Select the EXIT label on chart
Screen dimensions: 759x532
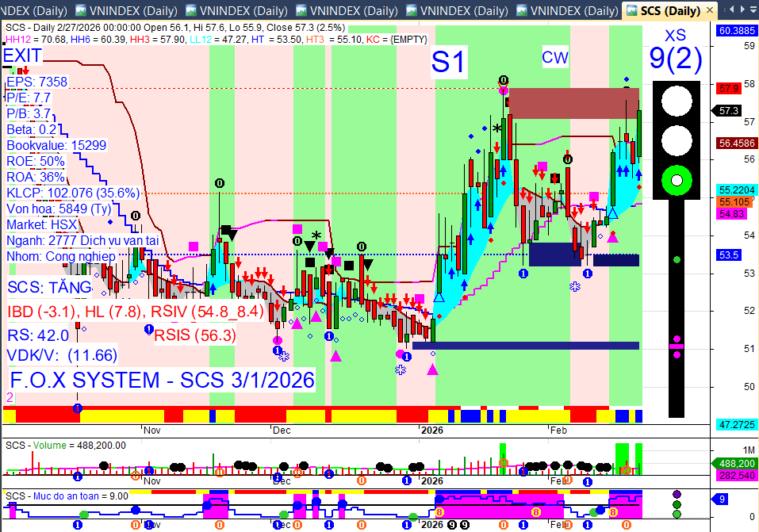(23, 55)
